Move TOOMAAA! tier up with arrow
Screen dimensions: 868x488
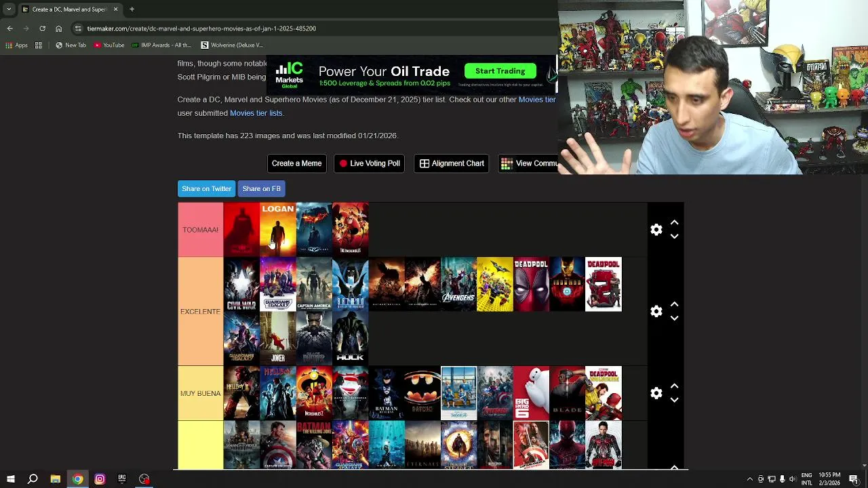(x=674, y=222)
